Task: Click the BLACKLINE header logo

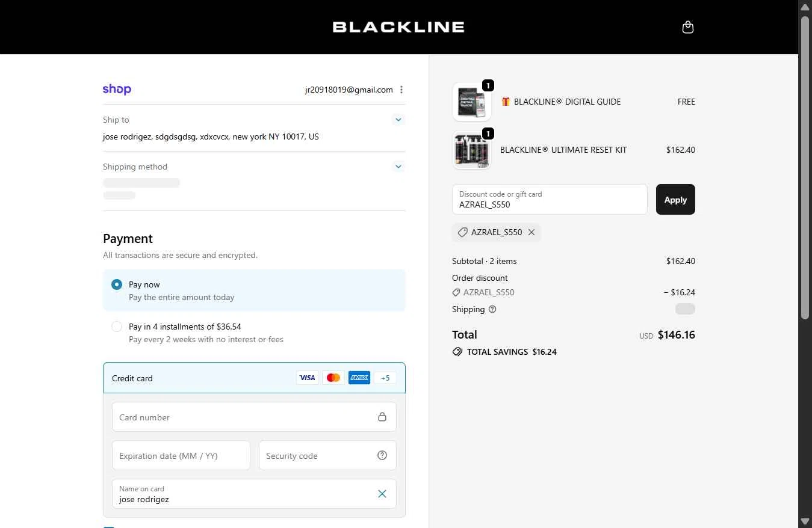Action: click(398, 27)
